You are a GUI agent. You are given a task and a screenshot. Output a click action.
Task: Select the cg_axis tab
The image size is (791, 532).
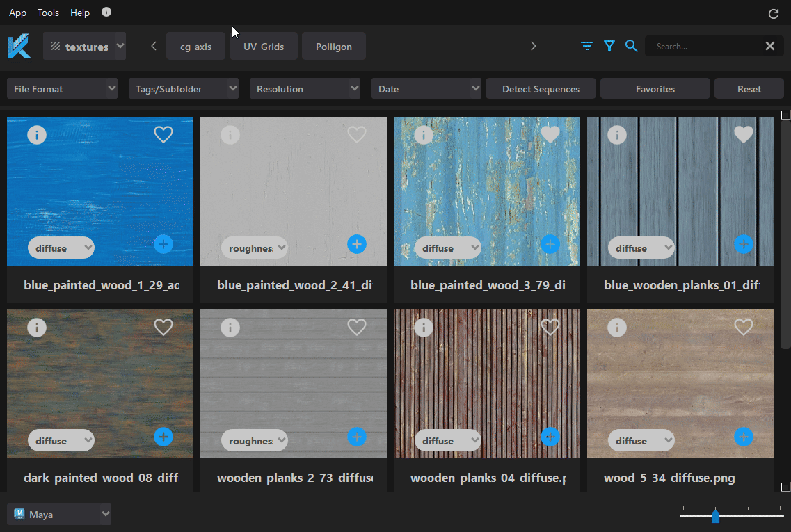(195, 46)
